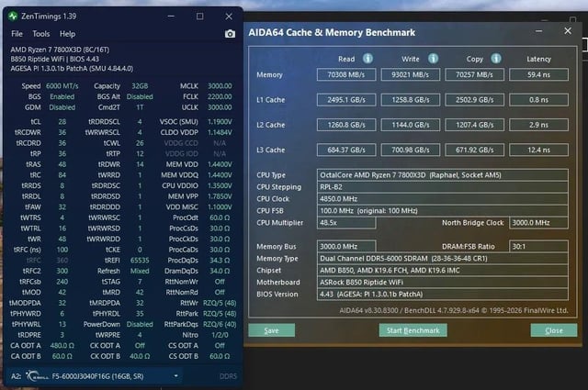Minimize the ZenTimings window
This screenshot has height=390, width=588.
pos(171,17)
